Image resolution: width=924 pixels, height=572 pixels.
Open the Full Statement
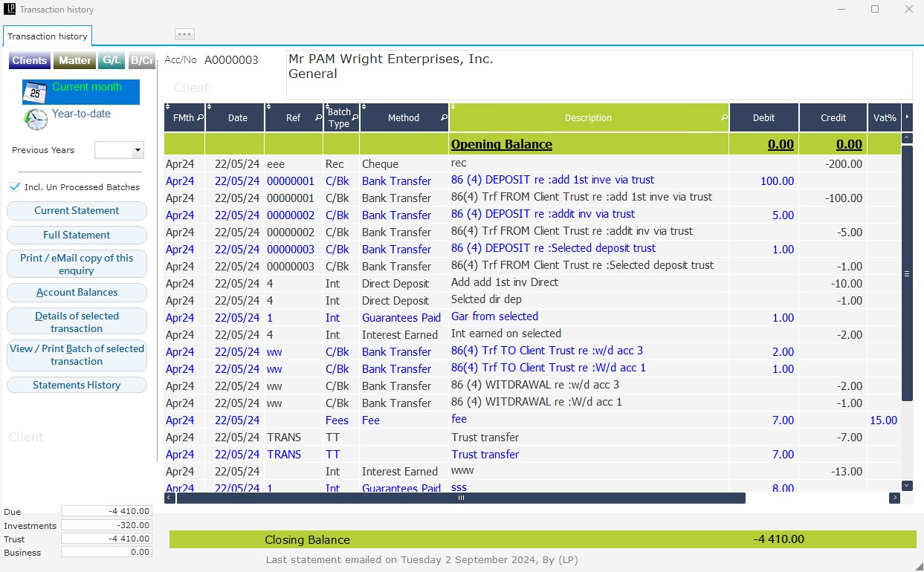click(x=77, y=235)
